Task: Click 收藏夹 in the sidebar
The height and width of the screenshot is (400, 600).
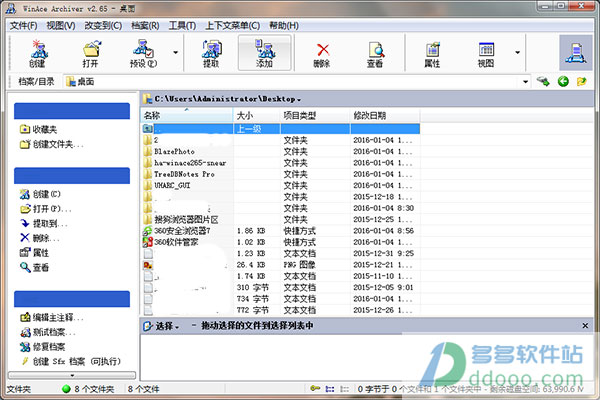Action: (x=39, y=129)
